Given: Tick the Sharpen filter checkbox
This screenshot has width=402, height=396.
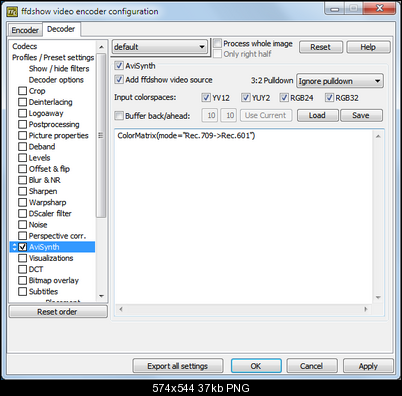Looking at the screenshot, I should (x=22, y=191).
